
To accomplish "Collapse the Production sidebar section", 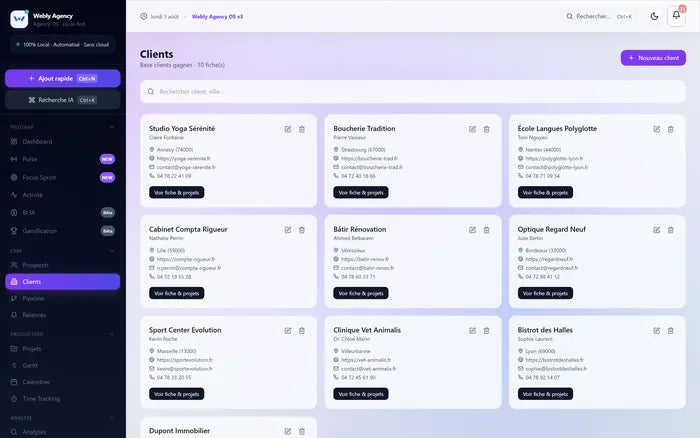I will (112, 334).
